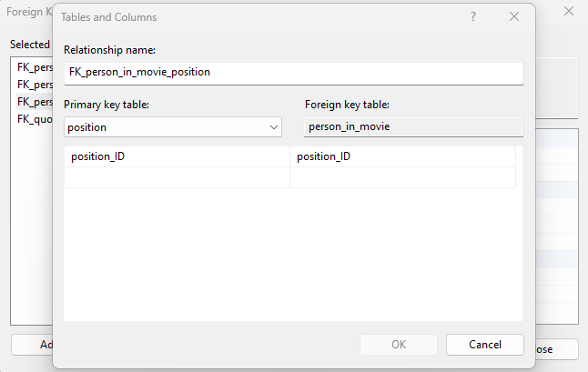This screenshot has height=372, width=588.
Task: Click the empty primary key column cell
Action: tap(177, 177)
